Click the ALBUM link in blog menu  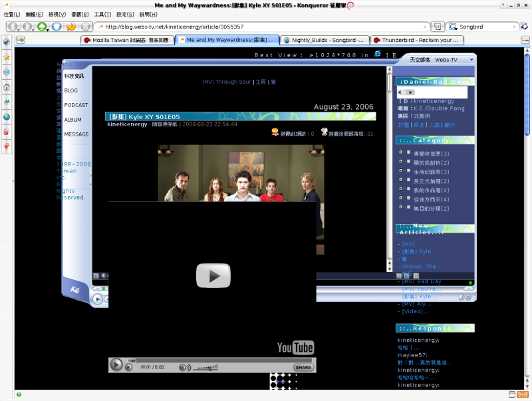coord(72,120)
